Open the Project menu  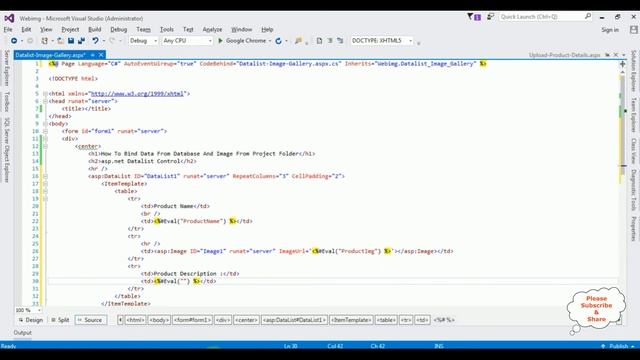pyautogui.click(x=70, y=30)
